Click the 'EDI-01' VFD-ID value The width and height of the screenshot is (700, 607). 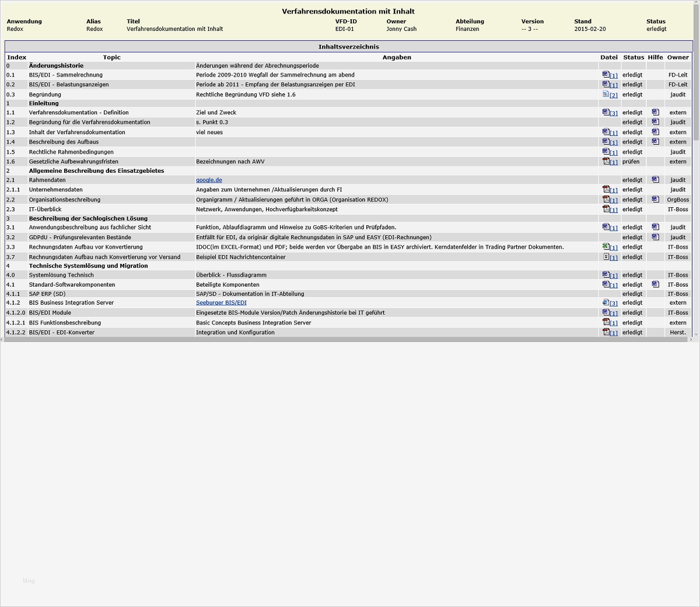pos(344,29)
